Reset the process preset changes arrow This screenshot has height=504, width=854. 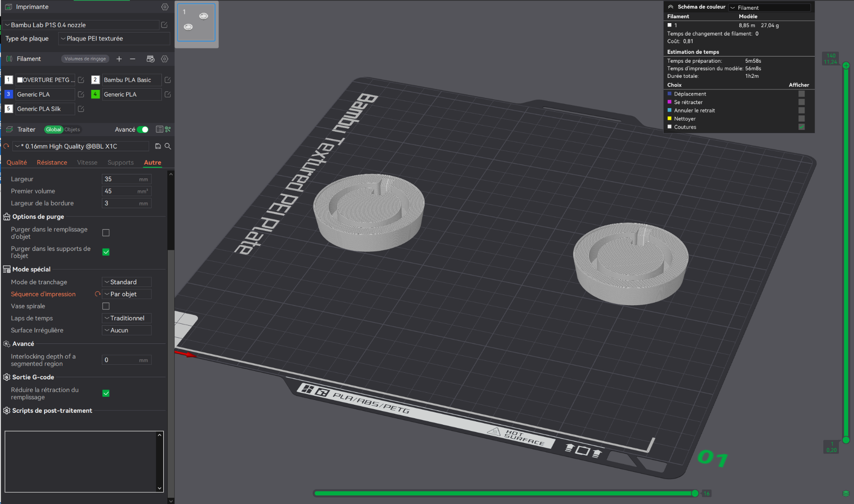pos(6,146)
